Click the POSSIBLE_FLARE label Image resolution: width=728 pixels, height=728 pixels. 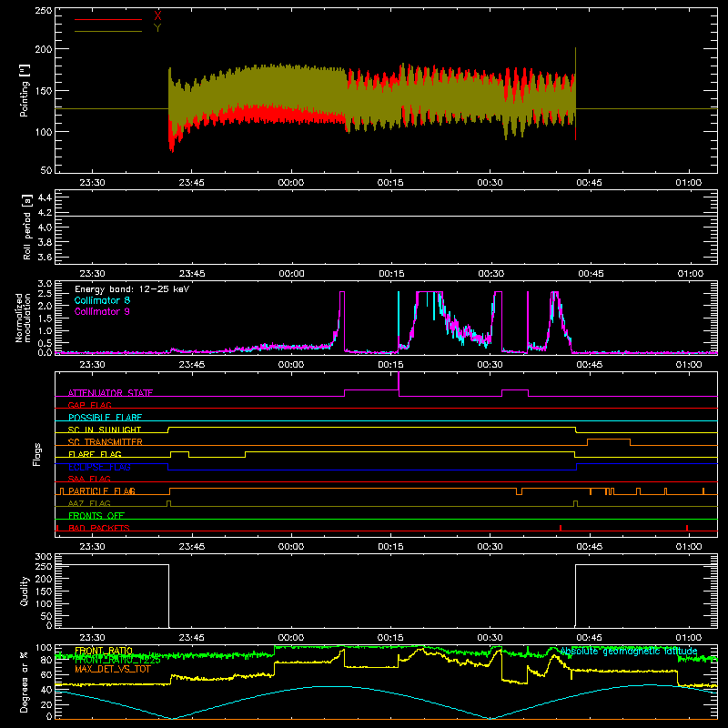(105, 418)
